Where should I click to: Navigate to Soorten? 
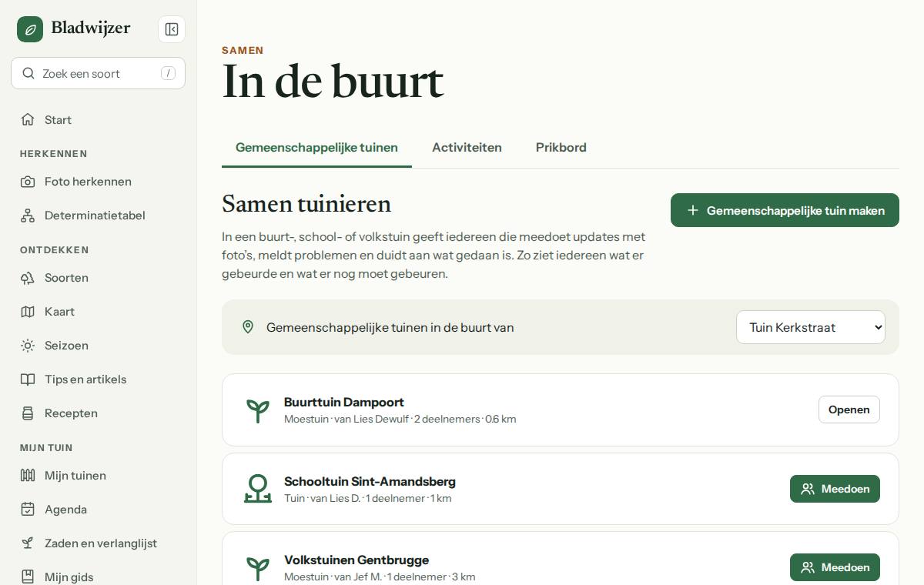[98, 278]
